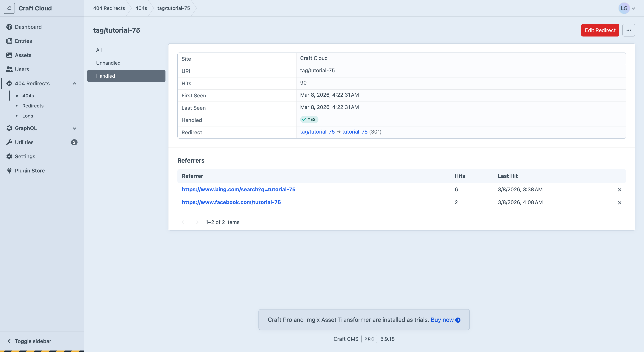Remove the bing.com referrer row
644x352 pixels.
pos(620,190)
